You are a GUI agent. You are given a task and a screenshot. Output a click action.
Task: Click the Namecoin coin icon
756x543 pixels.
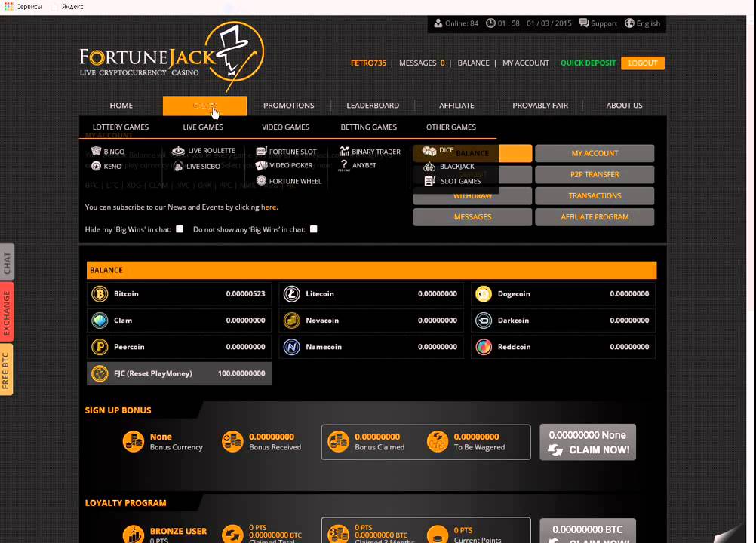click(292, 347)
